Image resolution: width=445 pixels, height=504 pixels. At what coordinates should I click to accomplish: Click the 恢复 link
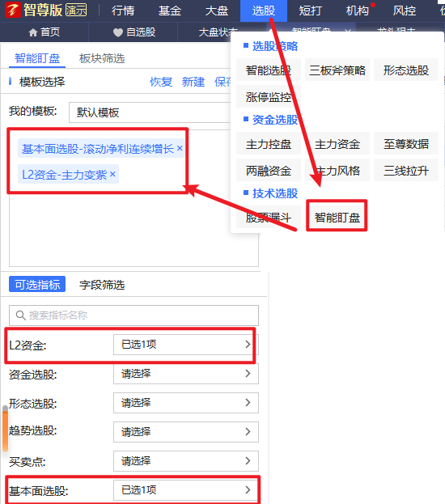click(x=161, y=82)
